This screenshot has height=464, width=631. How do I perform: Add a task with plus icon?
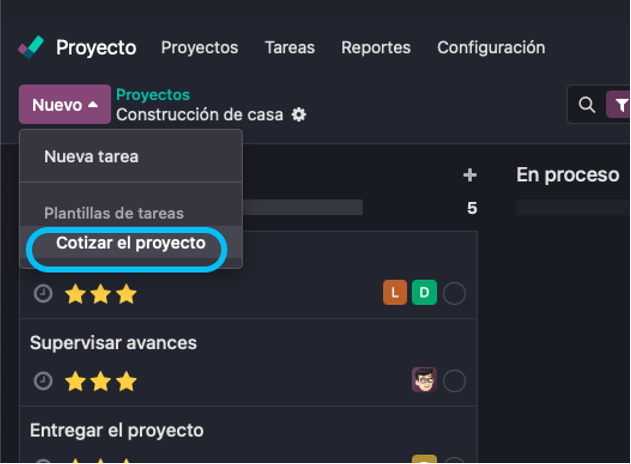470,175
